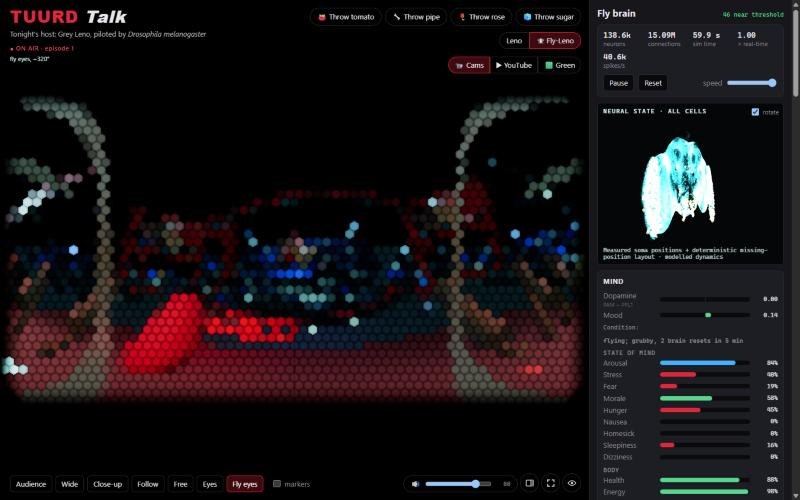
Task: Click the Throw pipe button
Action: (x=416, y=17)
